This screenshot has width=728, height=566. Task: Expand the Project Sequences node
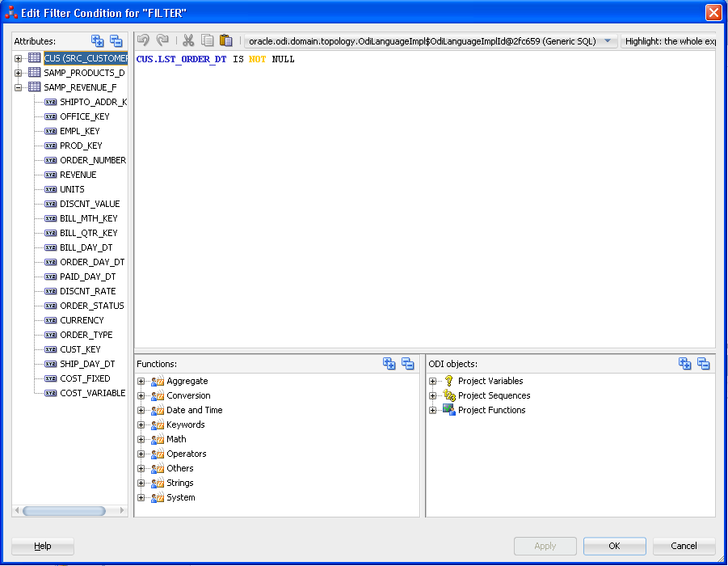click(x=433, y=396)
